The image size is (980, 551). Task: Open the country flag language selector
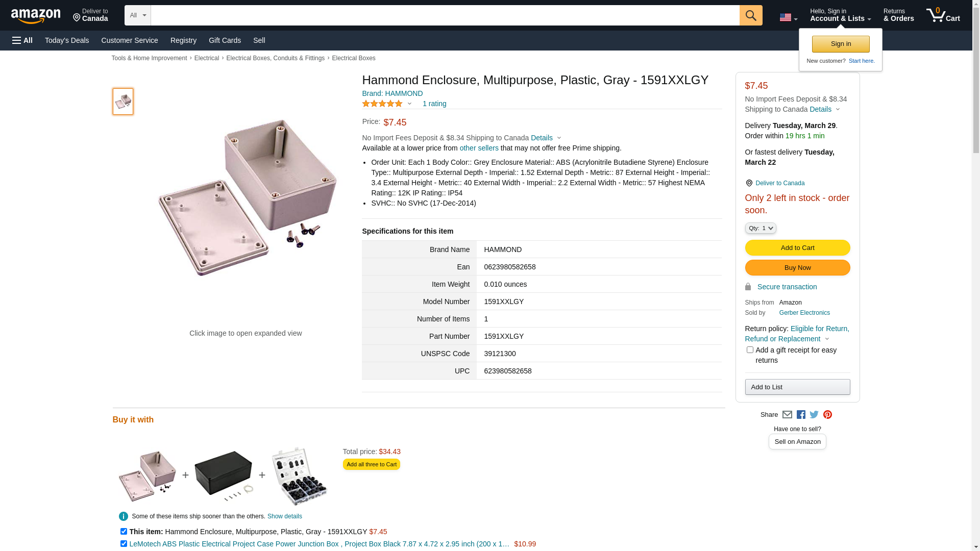(x=788, y=18)
